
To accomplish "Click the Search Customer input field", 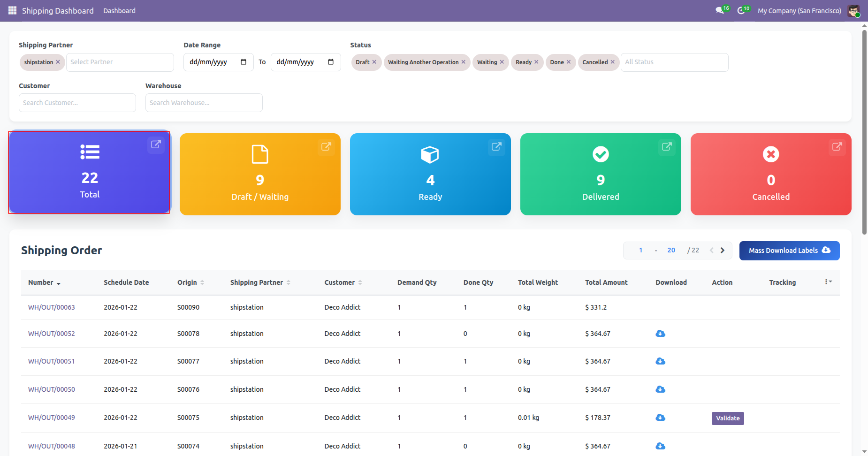I will 77,103.
